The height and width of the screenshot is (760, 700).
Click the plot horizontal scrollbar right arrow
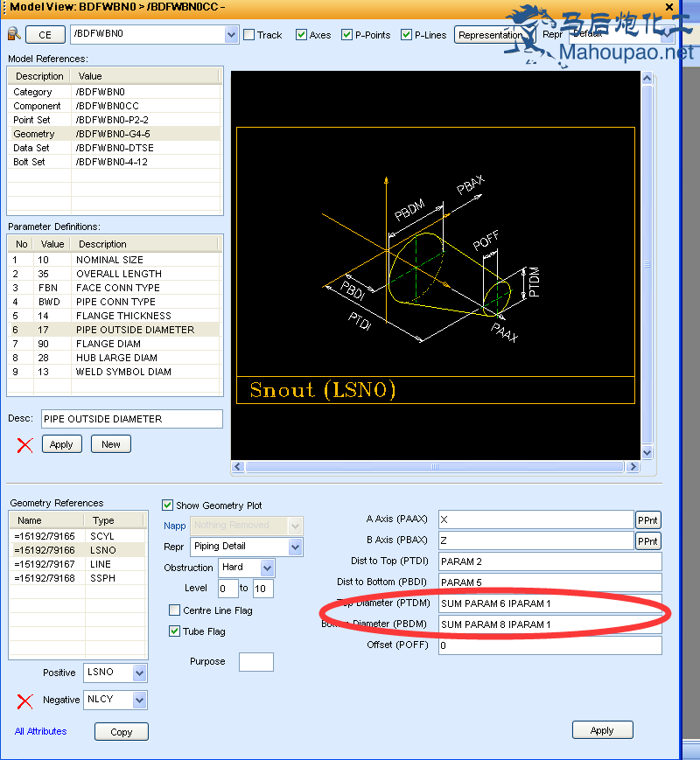tap(633, 466)
